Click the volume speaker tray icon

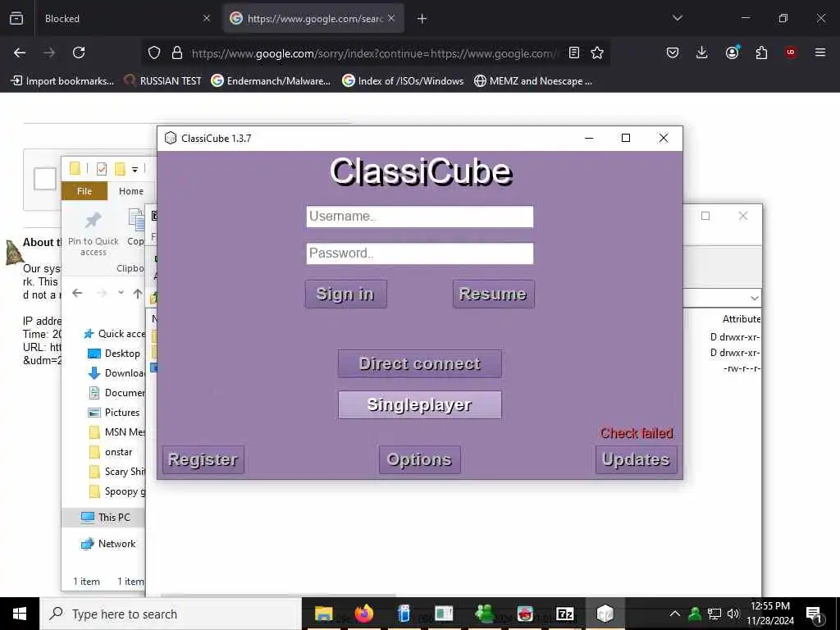coord(733,614)
